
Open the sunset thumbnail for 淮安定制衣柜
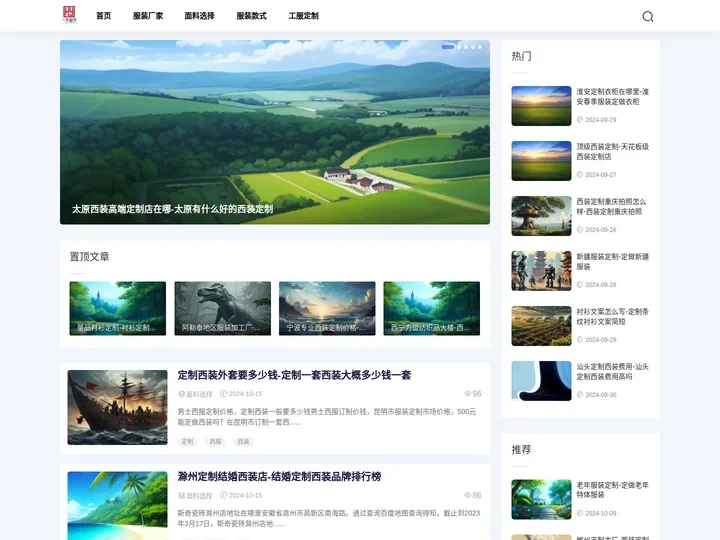541,106
